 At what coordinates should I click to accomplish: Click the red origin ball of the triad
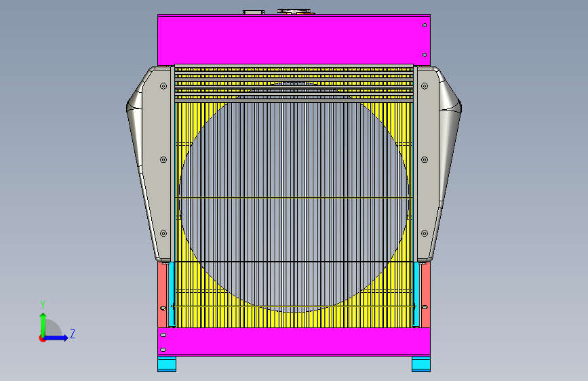(x=42, y=338)
